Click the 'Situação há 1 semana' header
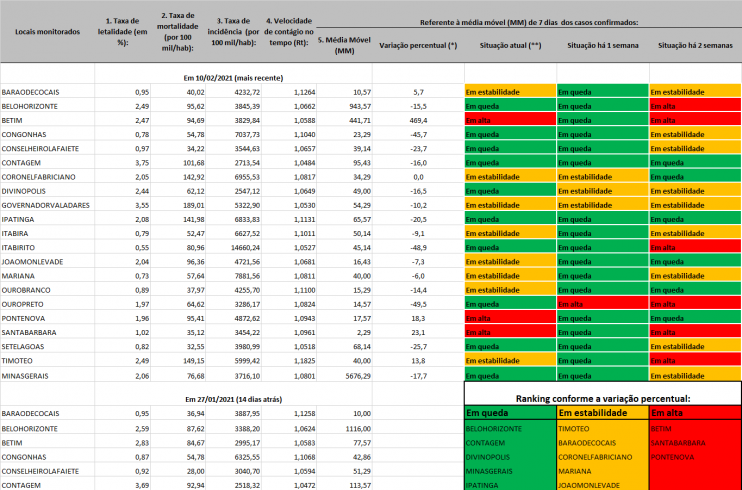This screenshot has height=490, width=742. [603, 45]
